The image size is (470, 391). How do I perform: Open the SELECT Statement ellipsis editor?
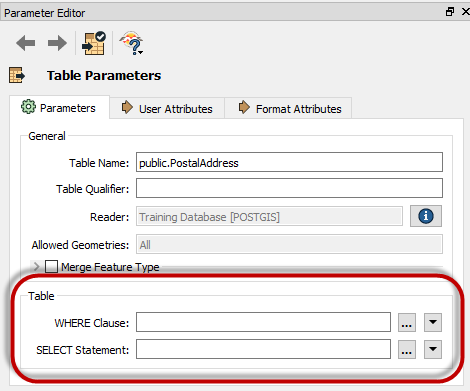pos(407,349)
